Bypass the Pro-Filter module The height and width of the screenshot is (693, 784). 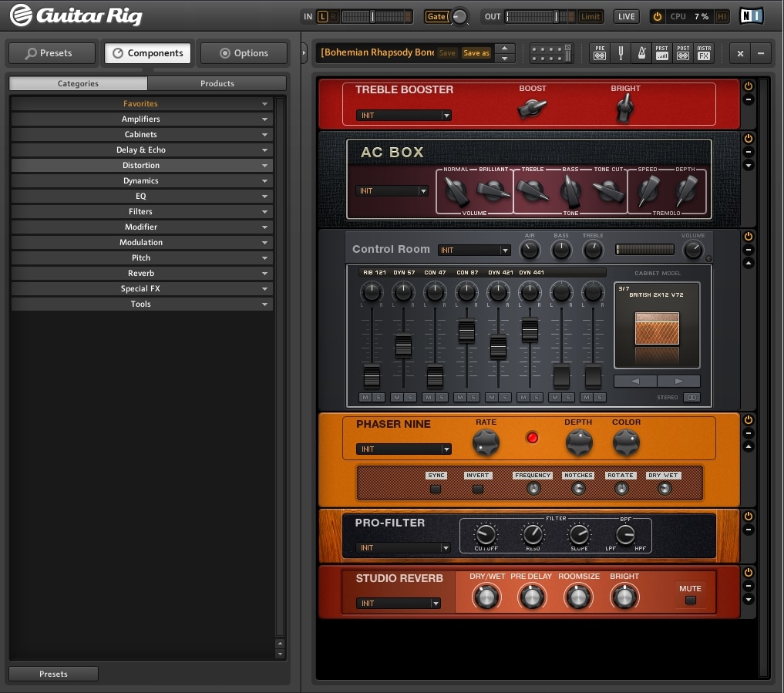click(748, 516)
